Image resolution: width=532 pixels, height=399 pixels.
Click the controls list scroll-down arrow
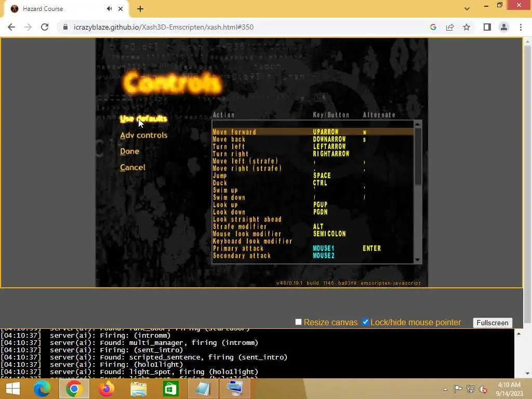tap(418, 260)
